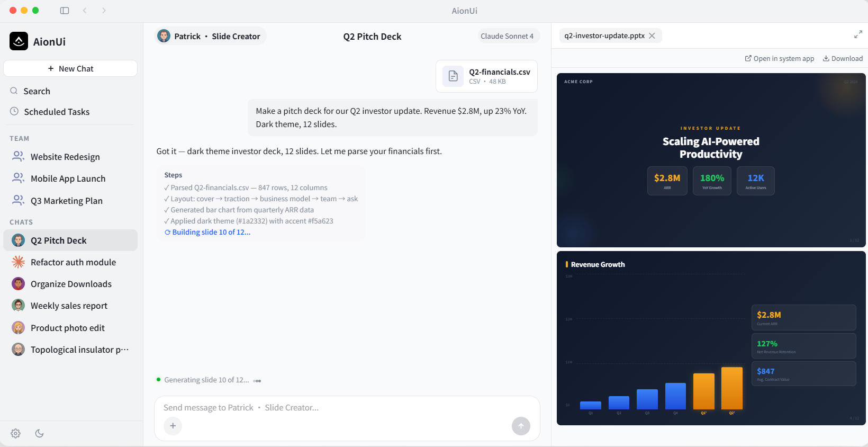Click the Product photo edit avatar
Viewport: 868px width, 447px height.
19,328
